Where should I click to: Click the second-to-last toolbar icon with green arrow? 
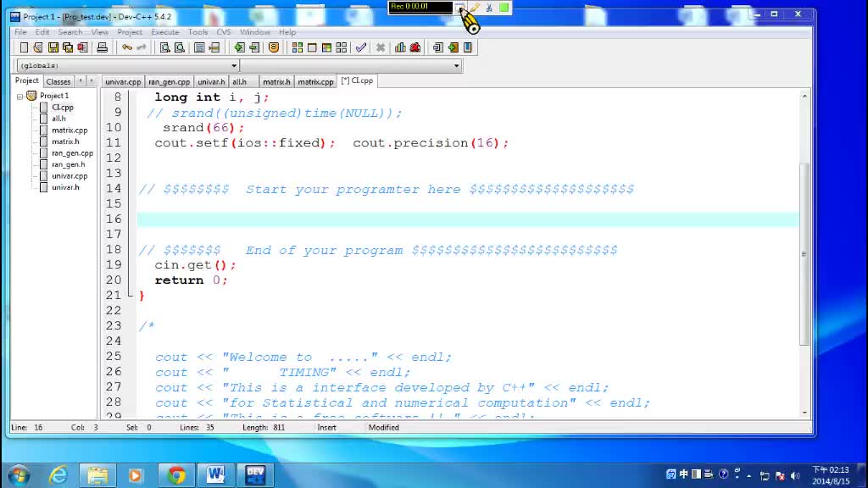click(x=453, y=47)
